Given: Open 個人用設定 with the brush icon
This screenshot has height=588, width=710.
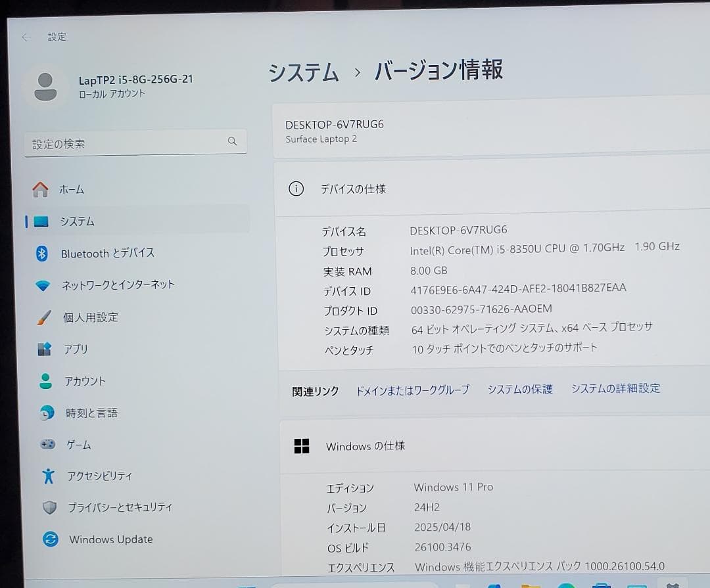Looking at the screenshot, I should (x=92, y=317).
